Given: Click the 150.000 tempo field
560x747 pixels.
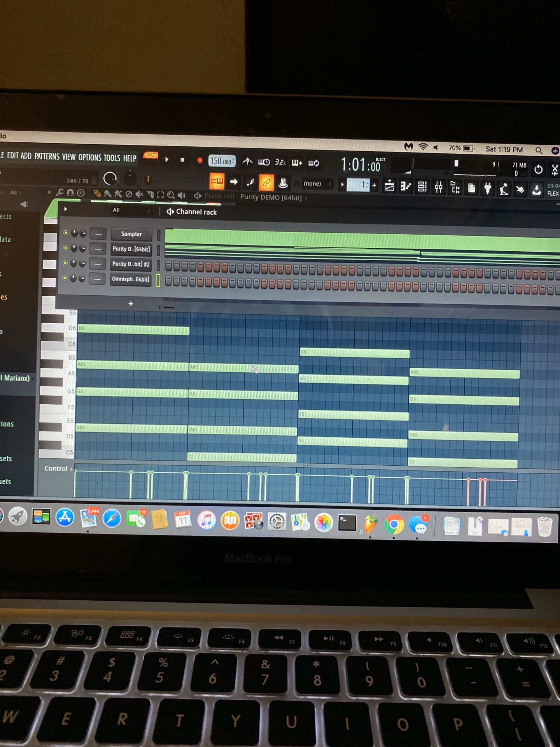Looking at the screenshot, I should point(222,161).
